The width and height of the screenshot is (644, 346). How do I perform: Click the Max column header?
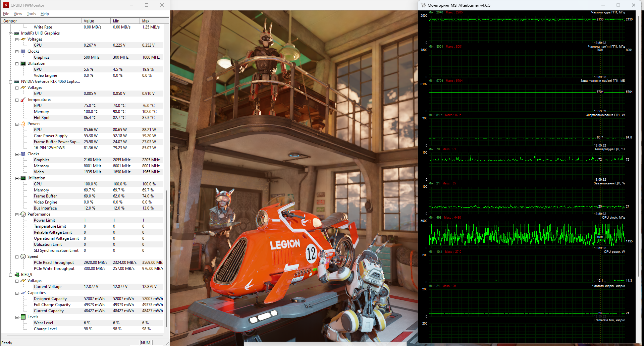(154, 21)
